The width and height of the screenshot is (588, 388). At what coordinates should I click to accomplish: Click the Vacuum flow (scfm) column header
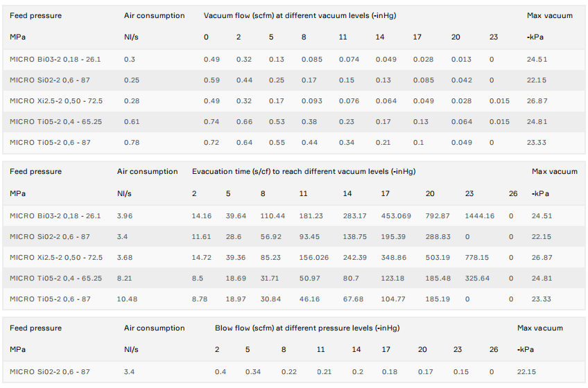coord(300,15)
